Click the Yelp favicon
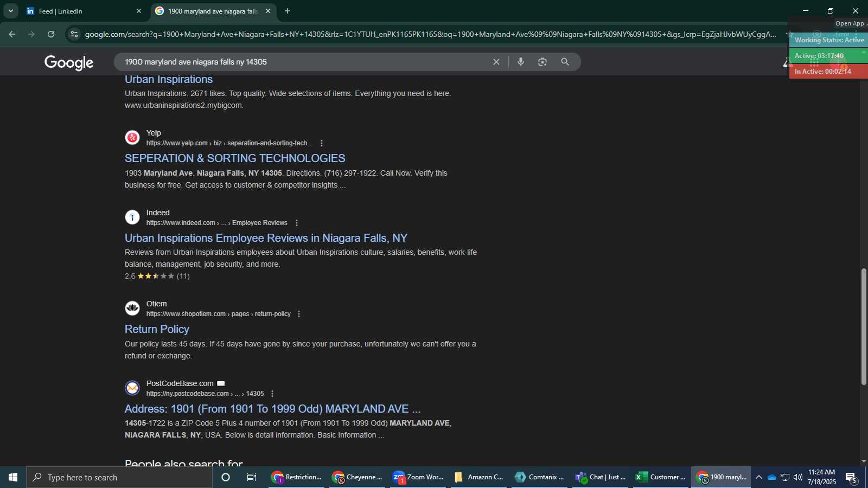 point(132,137)
